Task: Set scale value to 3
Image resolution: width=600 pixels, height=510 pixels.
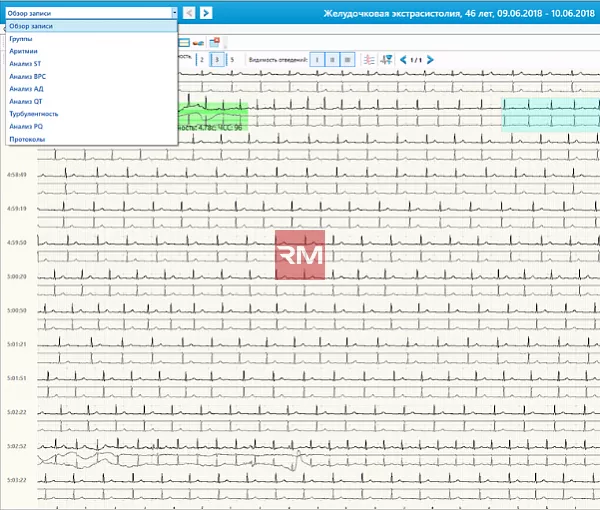Action: pos(217,60)
